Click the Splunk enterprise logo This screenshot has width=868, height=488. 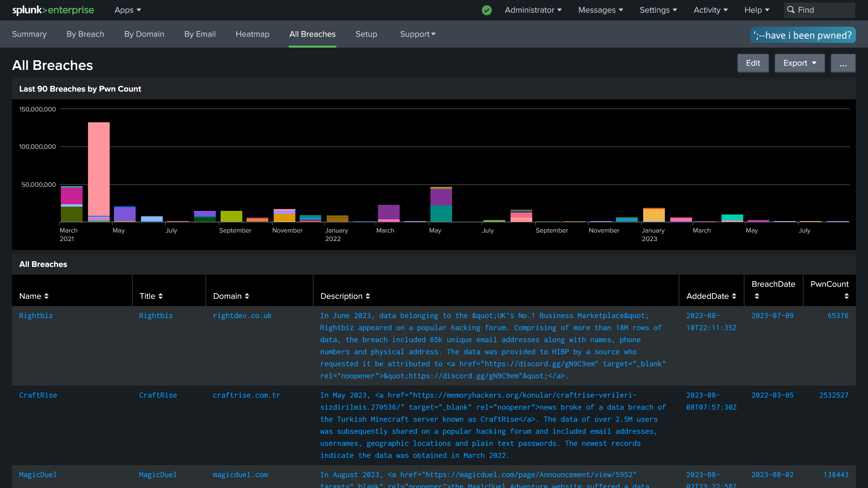[53, 10]
